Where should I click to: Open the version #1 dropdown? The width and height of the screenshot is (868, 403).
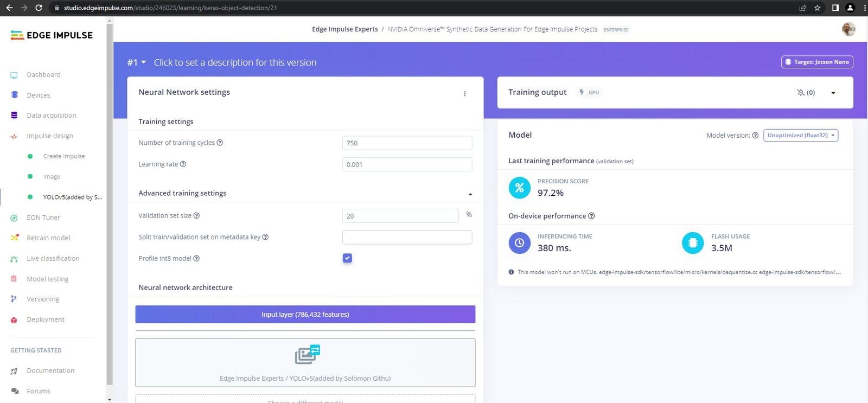(x=137, y=62)
